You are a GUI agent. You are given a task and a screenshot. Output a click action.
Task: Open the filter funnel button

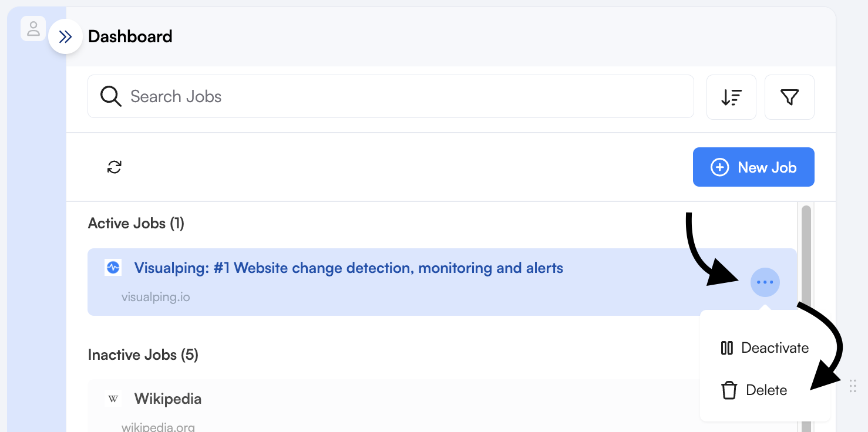(x=789, y=97)
